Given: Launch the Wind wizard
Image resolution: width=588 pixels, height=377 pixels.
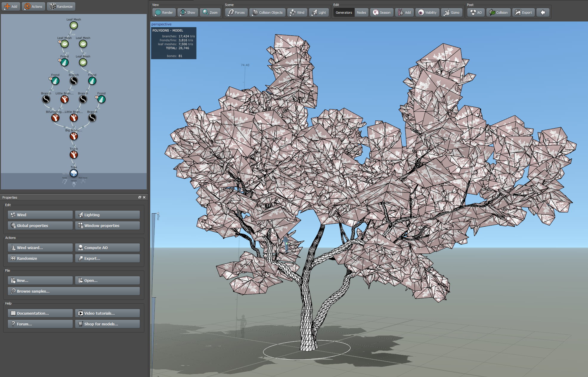Looking at the screenshot, I should pos(40,247).
